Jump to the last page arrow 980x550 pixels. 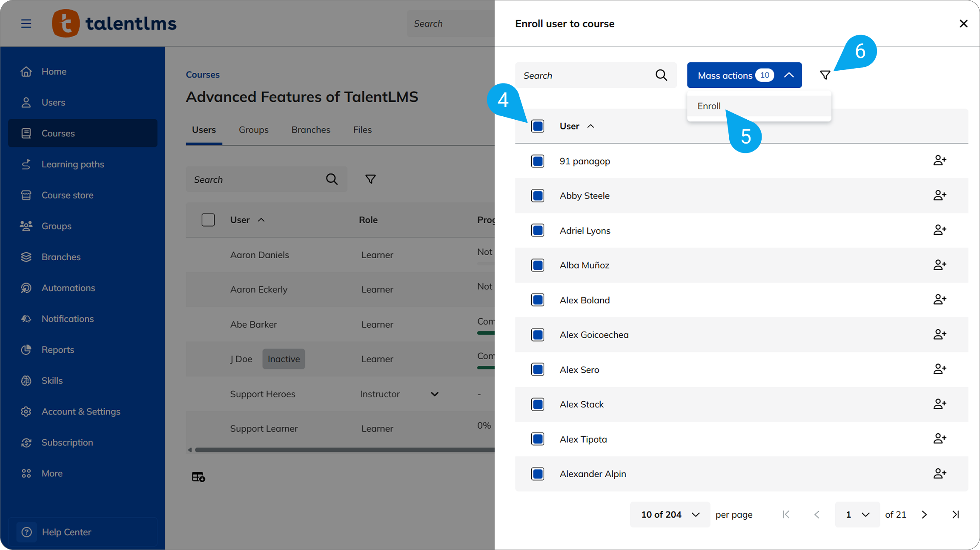(x=956, y=515)
